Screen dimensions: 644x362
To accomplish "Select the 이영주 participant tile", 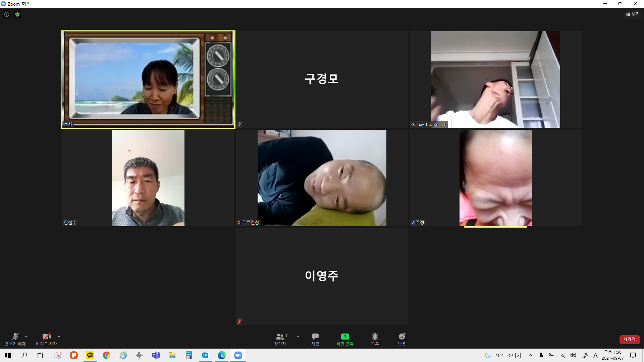I will coord(322,277).
